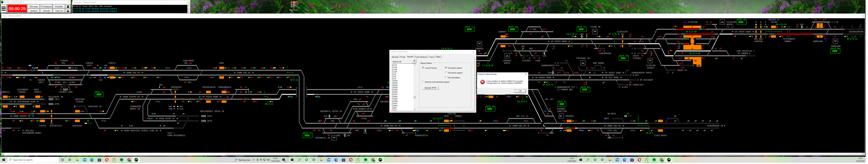Open the Train List
Viewport: 868px width, 164px height.
[59, 11]
